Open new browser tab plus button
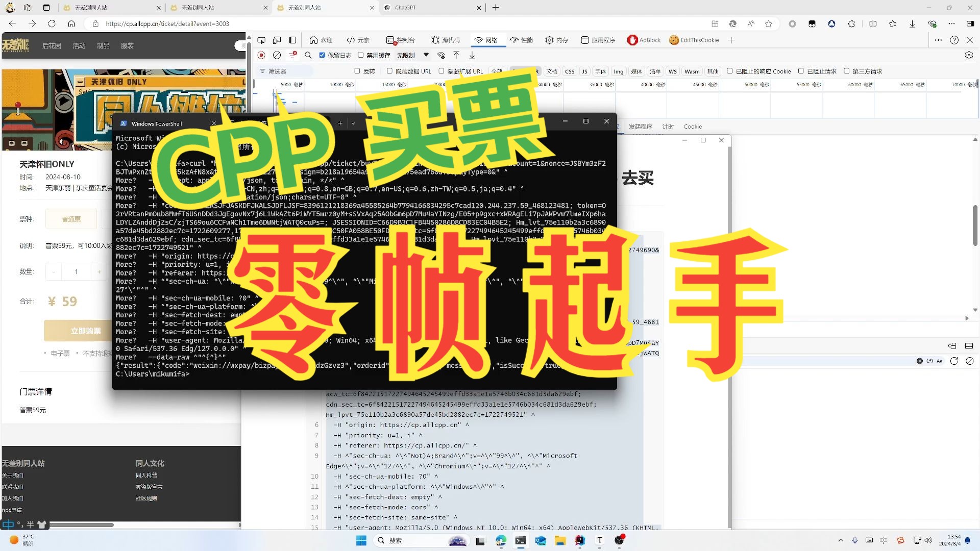 pyautogui.click(x=495, y=8)
